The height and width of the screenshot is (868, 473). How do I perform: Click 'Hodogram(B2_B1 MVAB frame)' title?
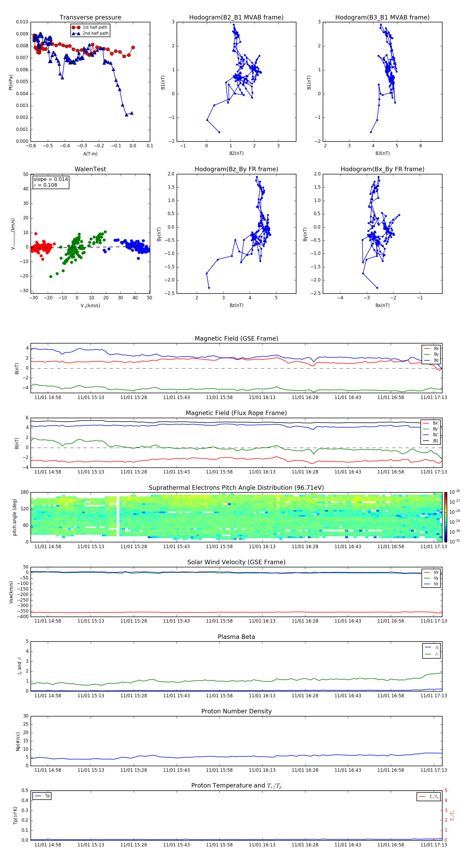tap(236, 17)
